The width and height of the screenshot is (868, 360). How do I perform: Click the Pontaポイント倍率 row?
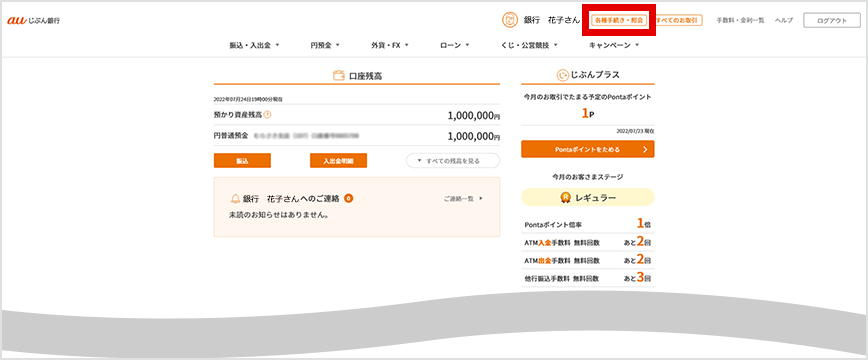point(587,224)
